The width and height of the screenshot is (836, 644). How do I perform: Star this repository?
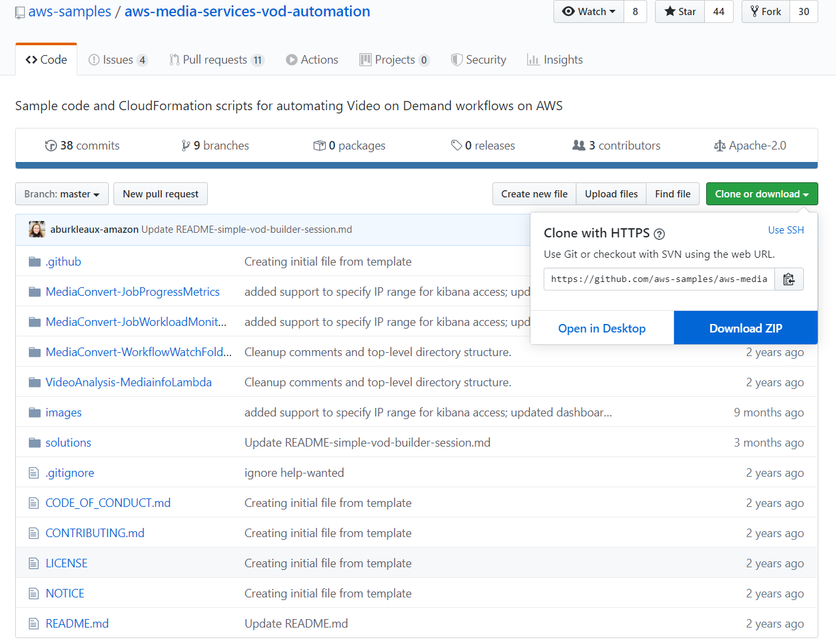(x=680, y=12)
